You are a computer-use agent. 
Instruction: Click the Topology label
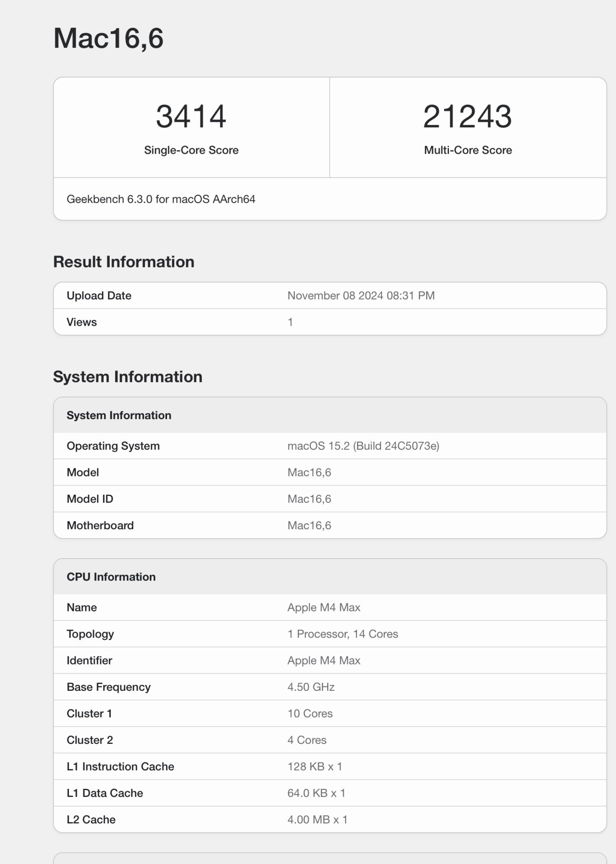tap(90, 634)
